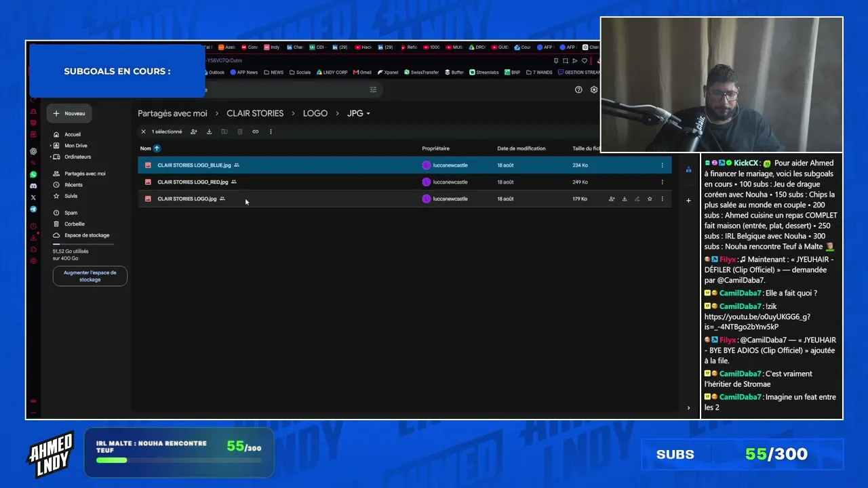Open the NEWS bookmarks folder
Image resolution: width=868 pixels, height=488 pixels.
[x=274, y=73]
